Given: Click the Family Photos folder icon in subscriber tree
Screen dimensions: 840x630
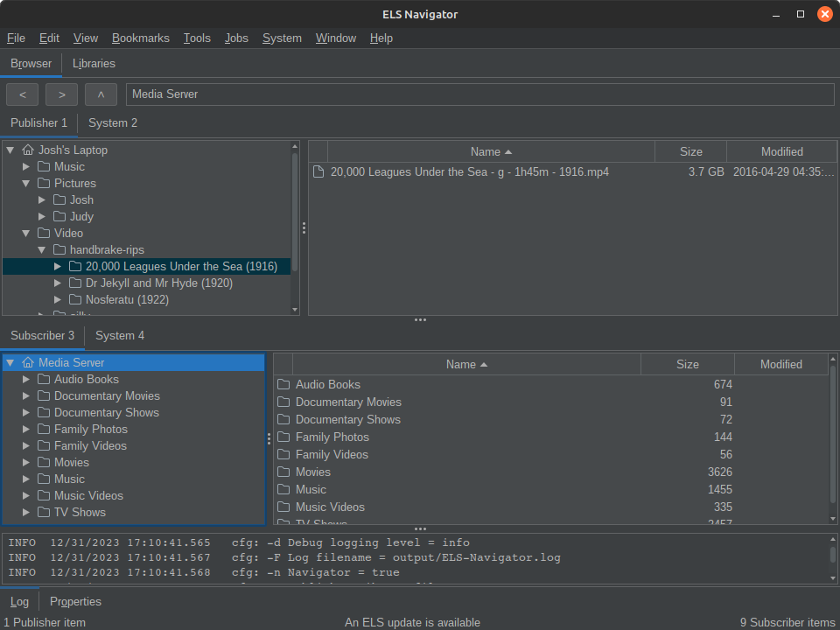Looking at the screenshot, I should pyautogui.click(x=44, y=430).
